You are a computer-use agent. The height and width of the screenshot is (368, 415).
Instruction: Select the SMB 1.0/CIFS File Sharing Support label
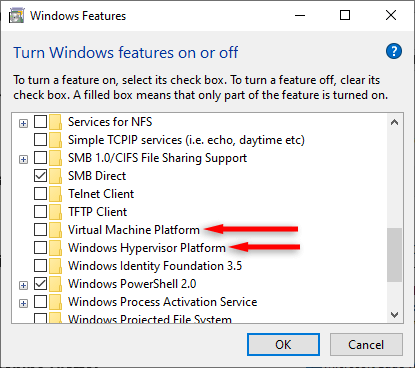click(157, 158)
